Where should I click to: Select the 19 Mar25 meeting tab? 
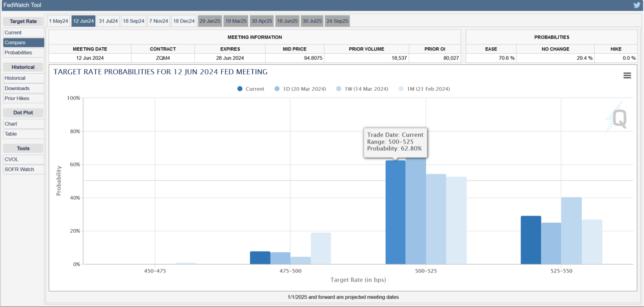click(236, 21)
